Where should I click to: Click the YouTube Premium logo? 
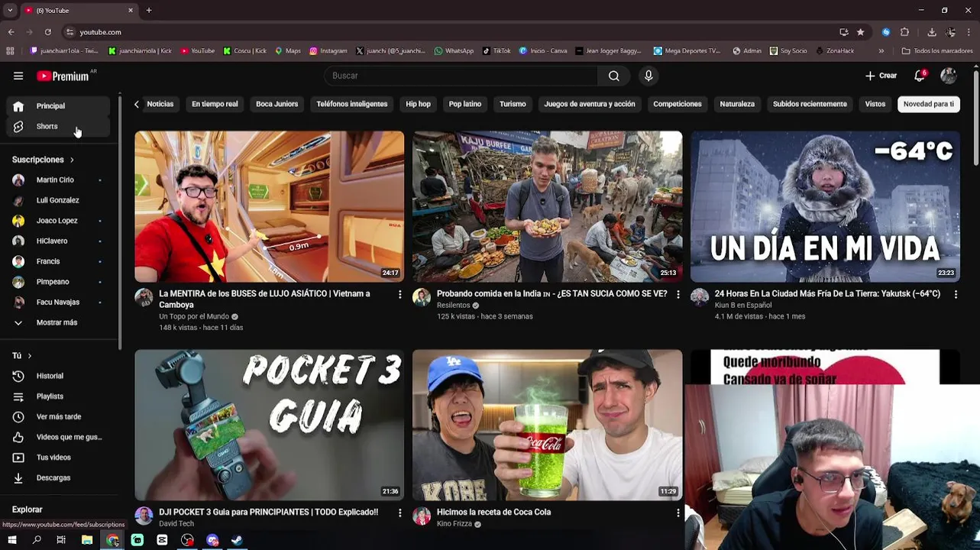pos(63,76)
